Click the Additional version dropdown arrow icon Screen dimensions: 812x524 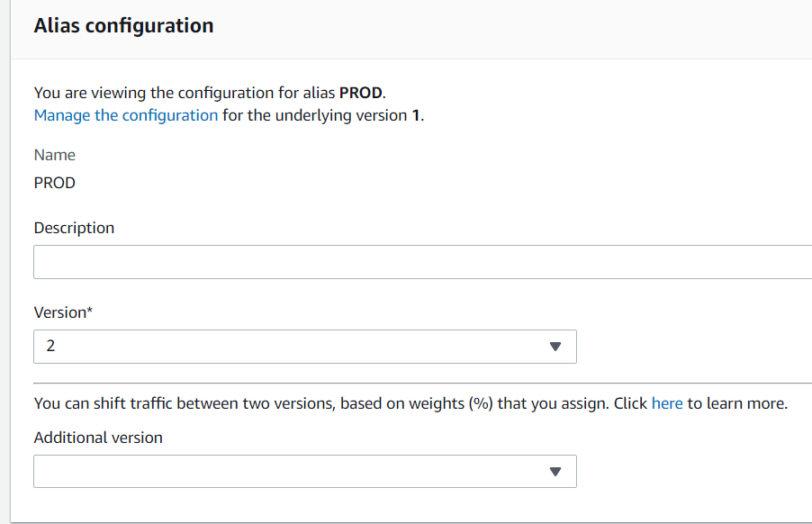556,470
